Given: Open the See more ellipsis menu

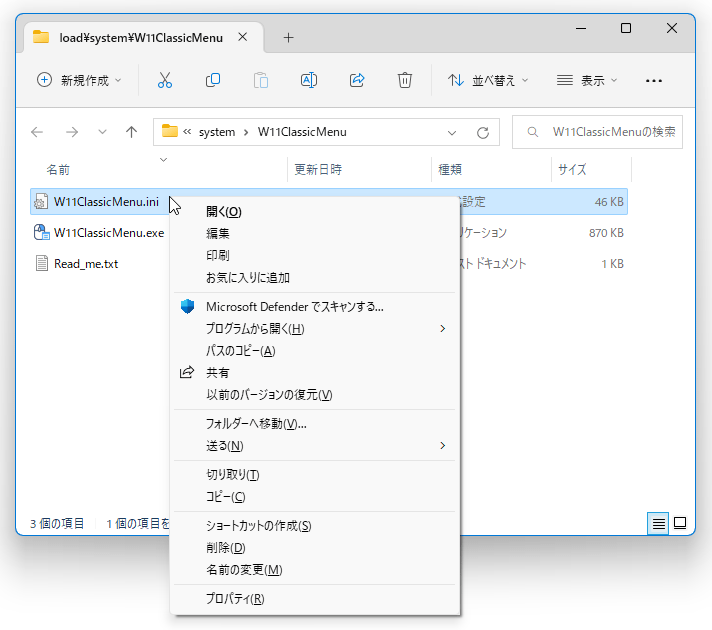Looking at the screenshot, I should 653,81.
